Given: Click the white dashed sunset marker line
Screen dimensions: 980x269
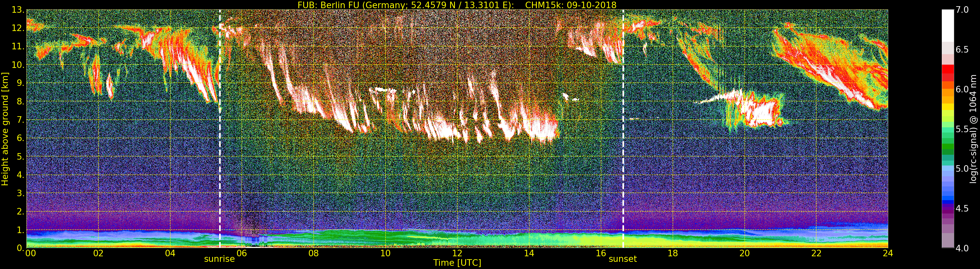Looking at the screenshot, I should click(623, 129).
